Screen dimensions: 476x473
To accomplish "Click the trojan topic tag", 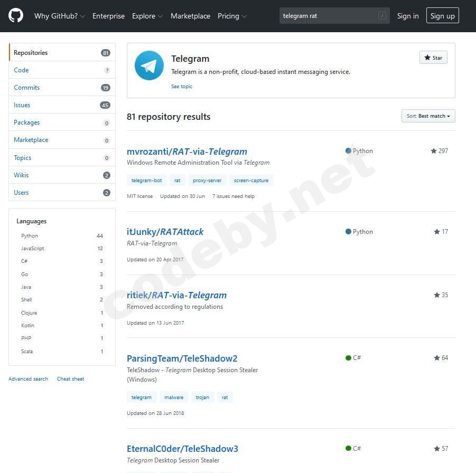I will tap(202, 397).
